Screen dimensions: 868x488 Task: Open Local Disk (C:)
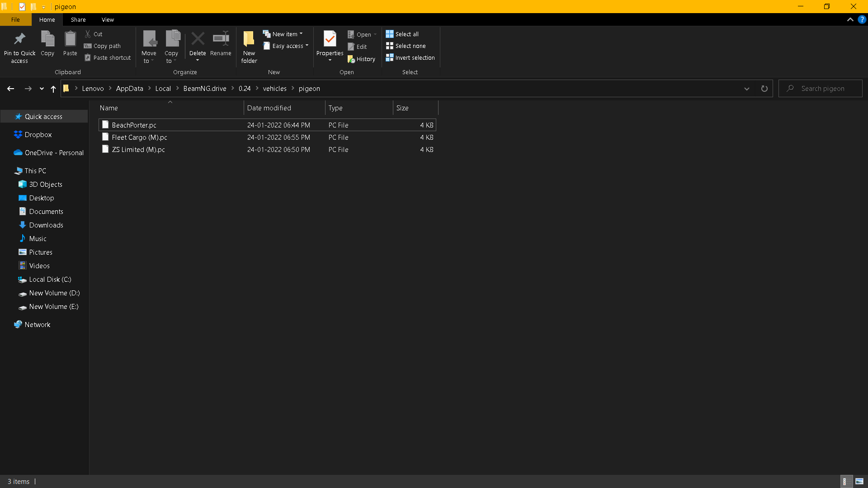(x=44, y=279)
